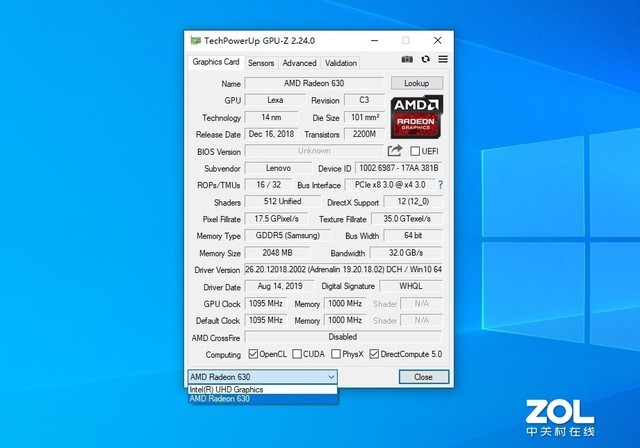This screenshot has height=448, width=640.
Task: Click the Memory Type field GDDR5 (Samsung)
Action: click(x=288, y=235)
